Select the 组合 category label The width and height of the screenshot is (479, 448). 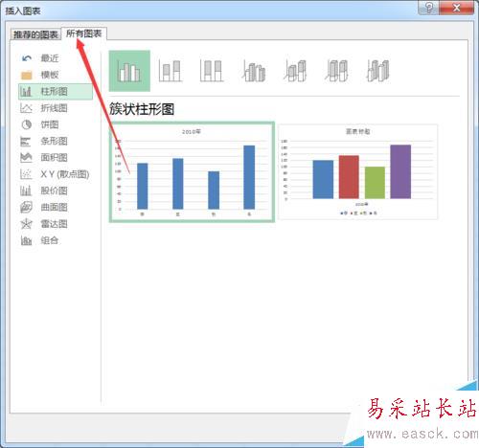[x=50, y=240]
